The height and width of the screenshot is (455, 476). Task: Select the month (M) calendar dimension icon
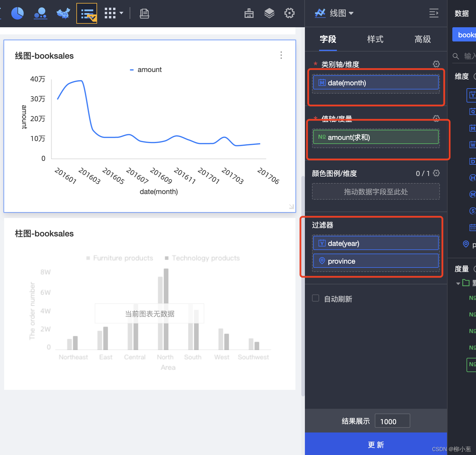coord(472,128)
